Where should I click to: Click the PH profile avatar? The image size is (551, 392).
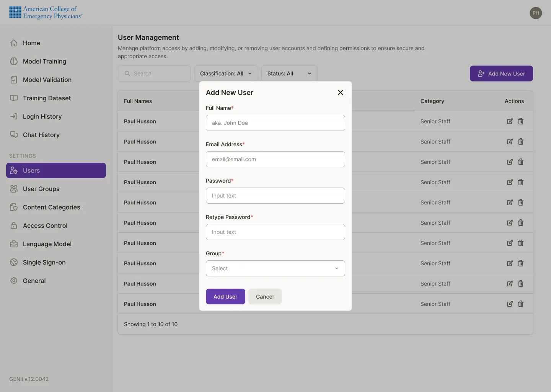pos(536,13)
